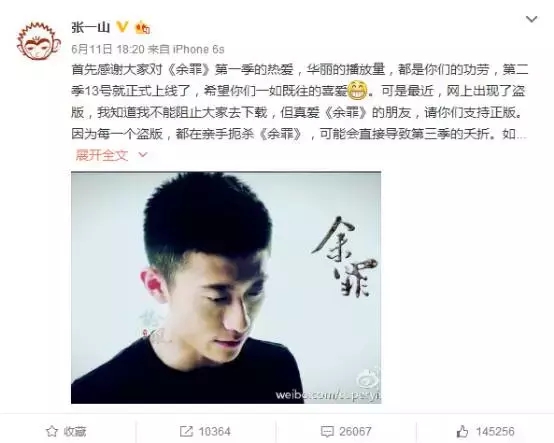Open reposts count 10364
Image resolution: width=554 pixels, height=443 pixels.
coord(214,431)
